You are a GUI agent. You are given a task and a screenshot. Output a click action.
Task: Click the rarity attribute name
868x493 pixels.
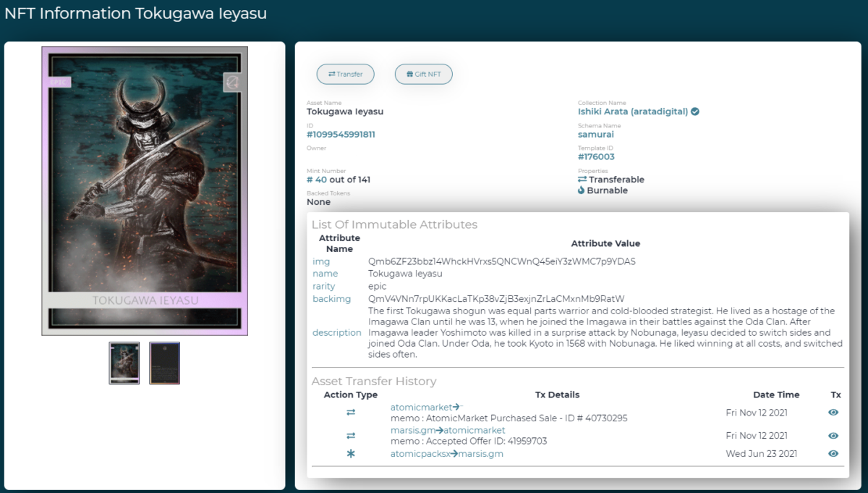(x=324, y=287)
